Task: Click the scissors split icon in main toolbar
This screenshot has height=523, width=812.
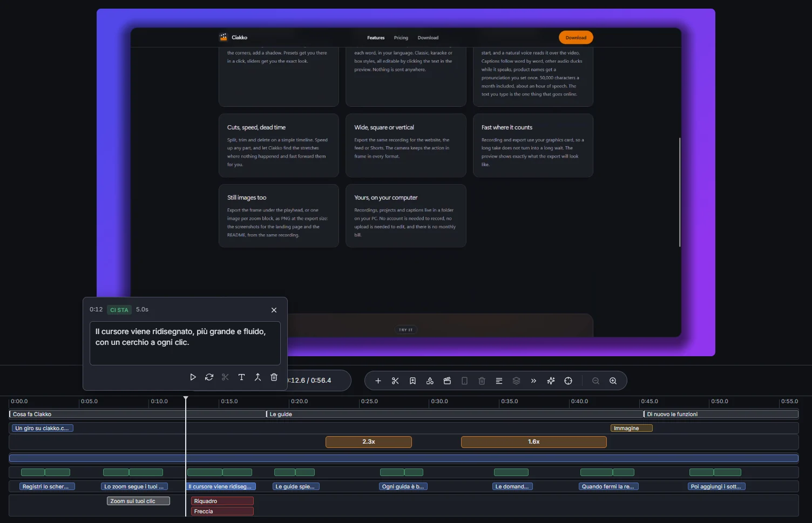Action: (x=395, y=381)
